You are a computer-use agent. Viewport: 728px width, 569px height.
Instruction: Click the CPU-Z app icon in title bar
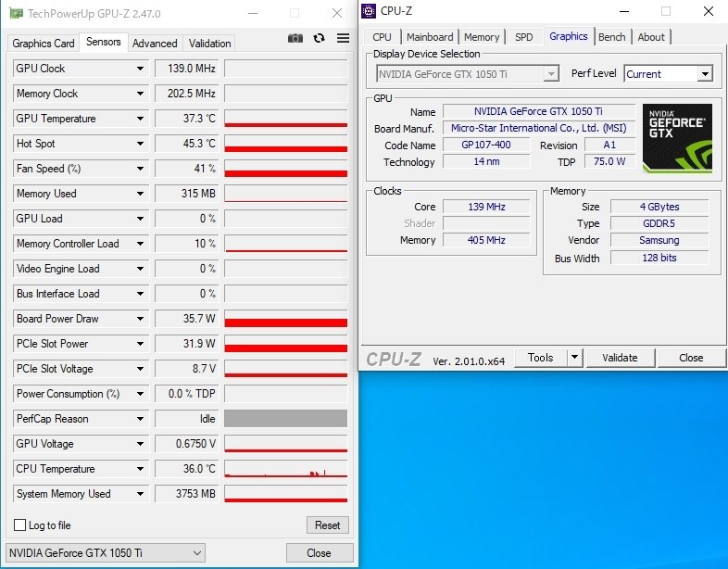pyautogui.click(x=369, y=11)
